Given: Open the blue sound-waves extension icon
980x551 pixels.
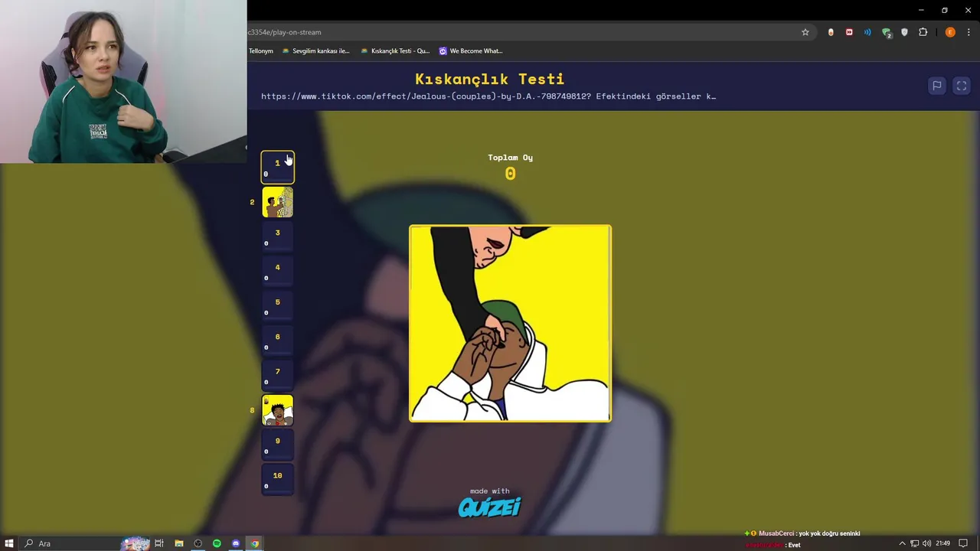Looking at the screenshot, I should tap(867, 32).
